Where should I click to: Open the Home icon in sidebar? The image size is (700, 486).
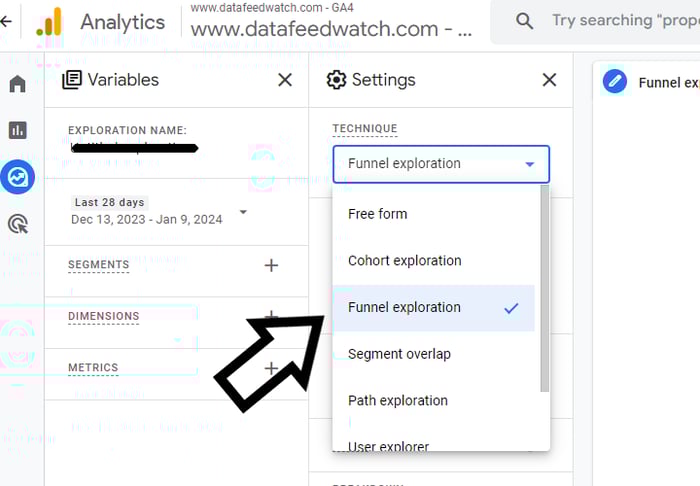17,83
